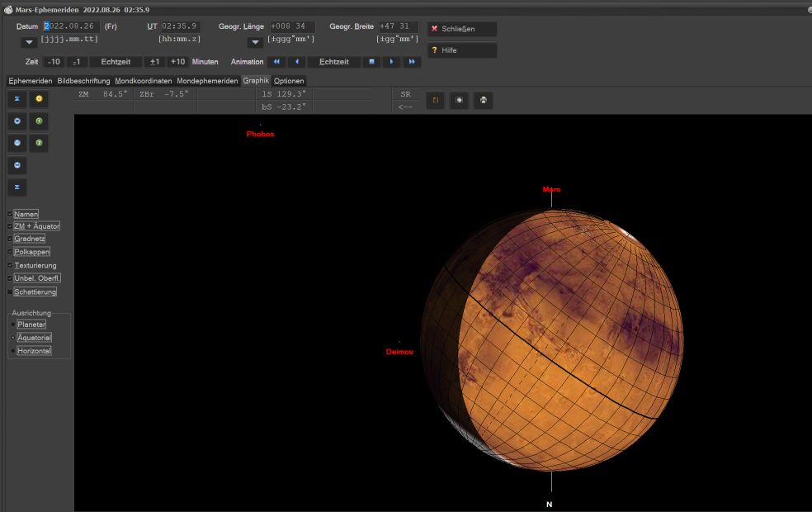Click the copy-to-clipboard icon beside SR
This screenshot has width=812, height=512.
435,100
